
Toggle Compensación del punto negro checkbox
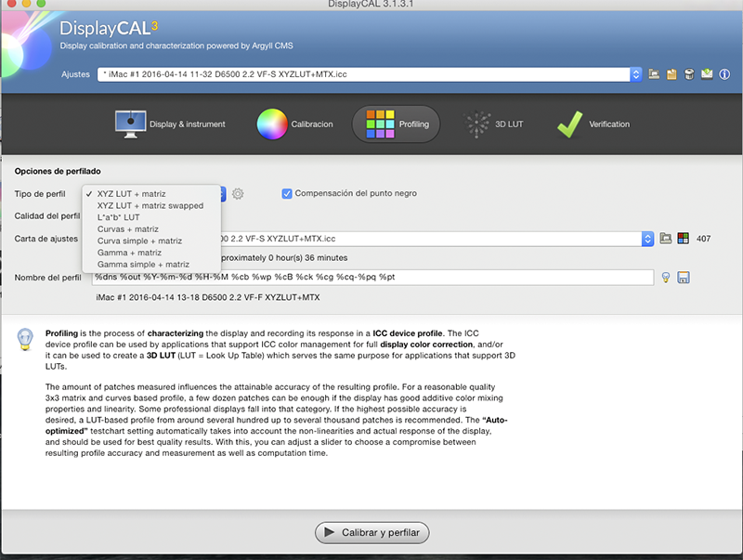coord(287,193)
